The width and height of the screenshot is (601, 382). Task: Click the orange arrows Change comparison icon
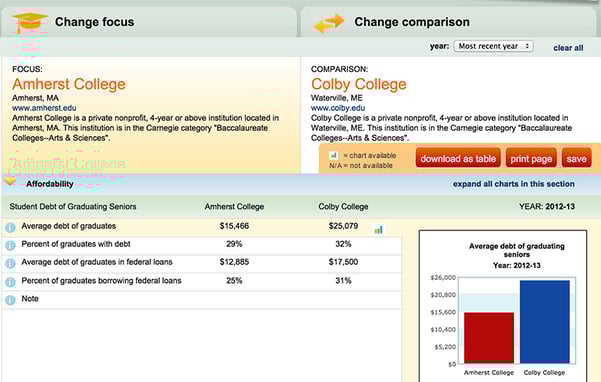[329, 23]
